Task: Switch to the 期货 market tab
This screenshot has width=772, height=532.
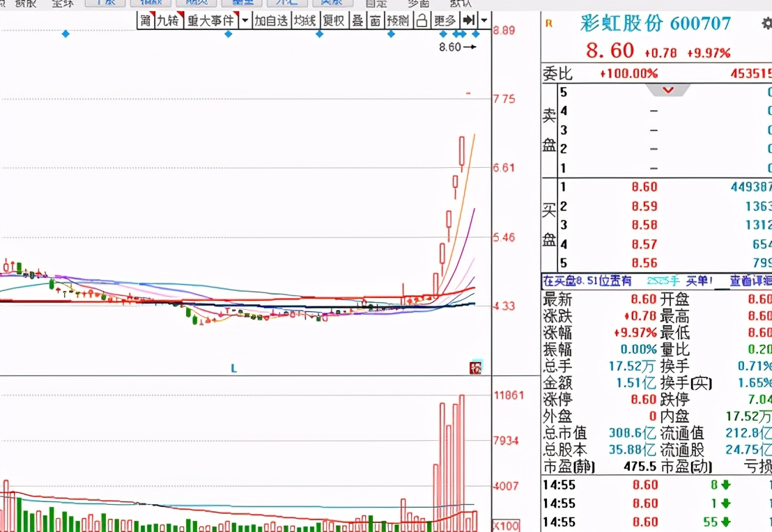Action: 196,3
